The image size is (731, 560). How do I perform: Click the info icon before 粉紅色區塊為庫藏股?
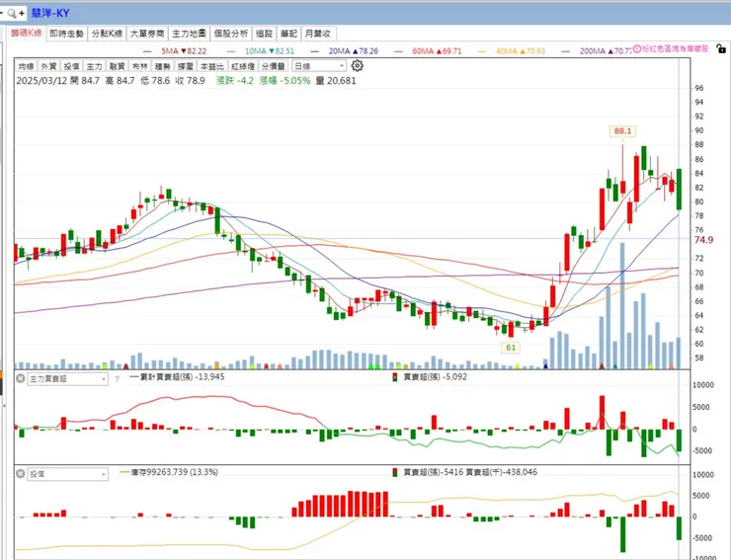pos(637,49)
